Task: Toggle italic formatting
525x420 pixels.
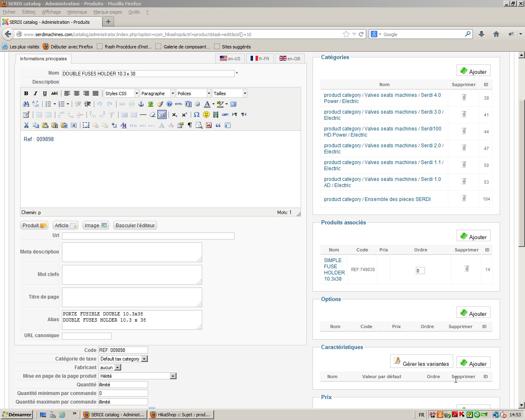Action: pos(36,94)
